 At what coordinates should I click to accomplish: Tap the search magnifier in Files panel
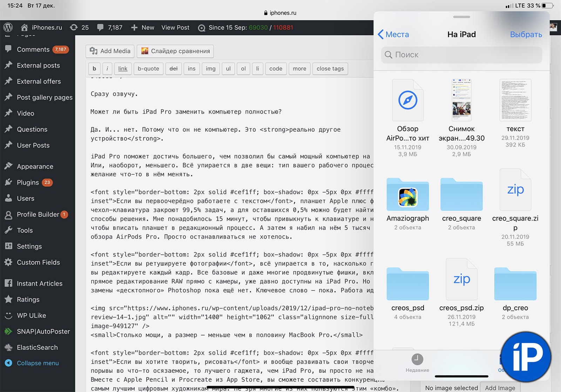pos(388,55)
